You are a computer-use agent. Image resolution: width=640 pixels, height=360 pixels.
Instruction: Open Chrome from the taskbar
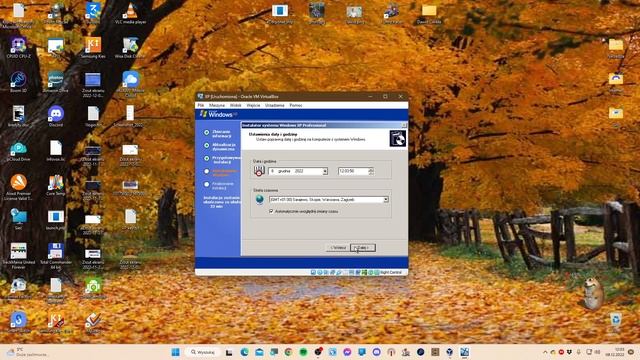pyautogui.click(x=289, y=352)
